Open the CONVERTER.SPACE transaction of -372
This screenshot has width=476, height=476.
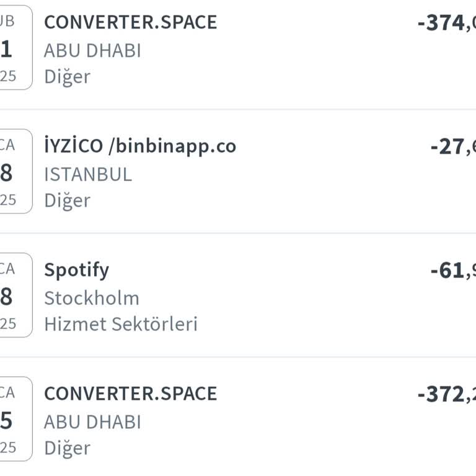pos(130,394)
